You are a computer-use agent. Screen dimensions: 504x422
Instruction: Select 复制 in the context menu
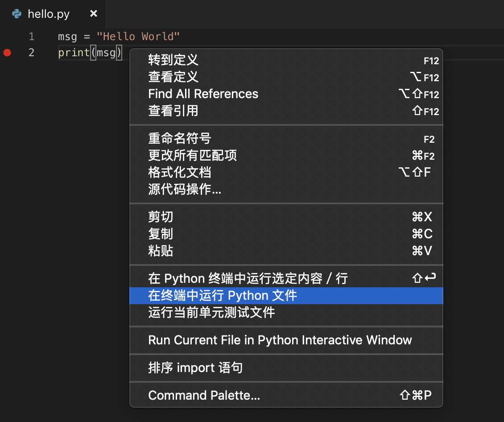point(286,234)
